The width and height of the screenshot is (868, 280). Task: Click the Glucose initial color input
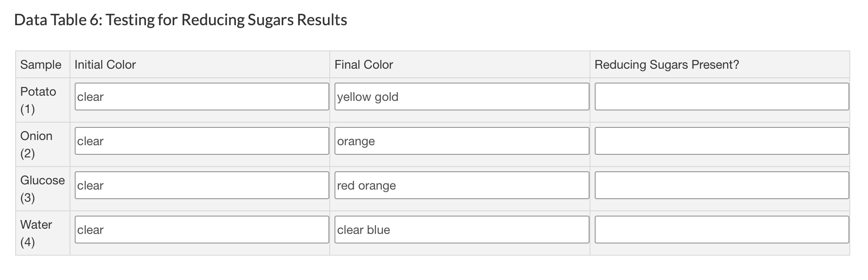tap(202, 185)
